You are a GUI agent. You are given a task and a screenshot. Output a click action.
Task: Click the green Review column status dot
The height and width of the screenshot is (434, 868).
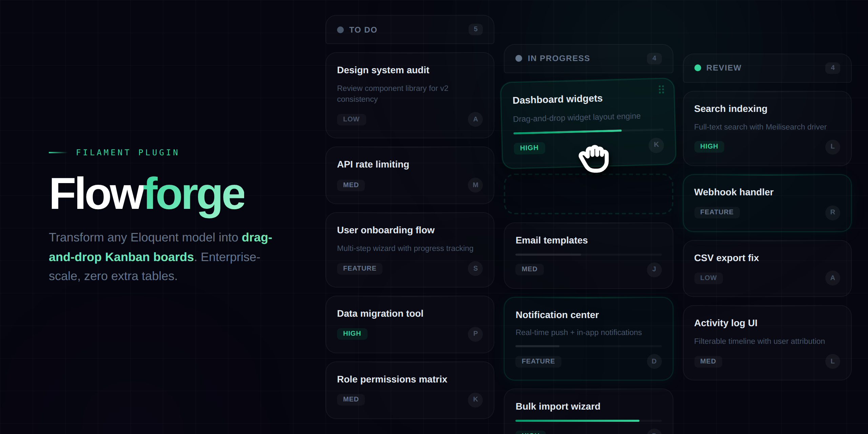pyautogui.click(x=698, y=68)
